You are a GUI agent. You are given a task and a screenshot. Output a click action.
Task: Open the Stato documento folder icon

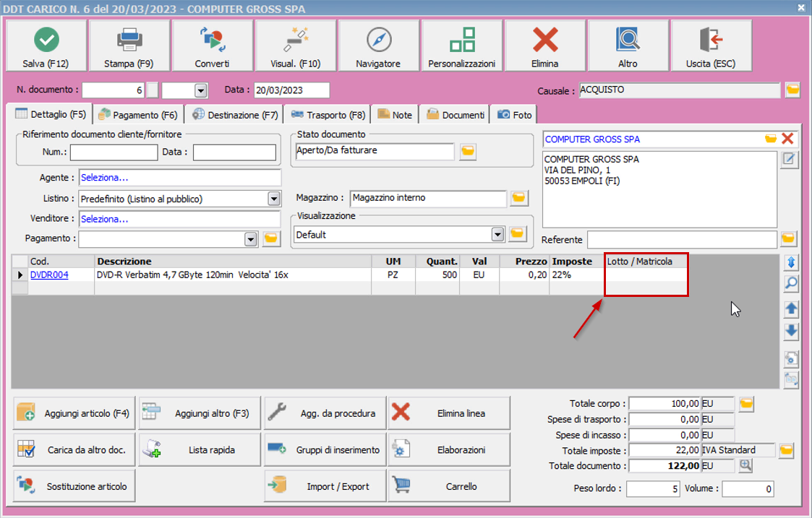click(468, 151)
